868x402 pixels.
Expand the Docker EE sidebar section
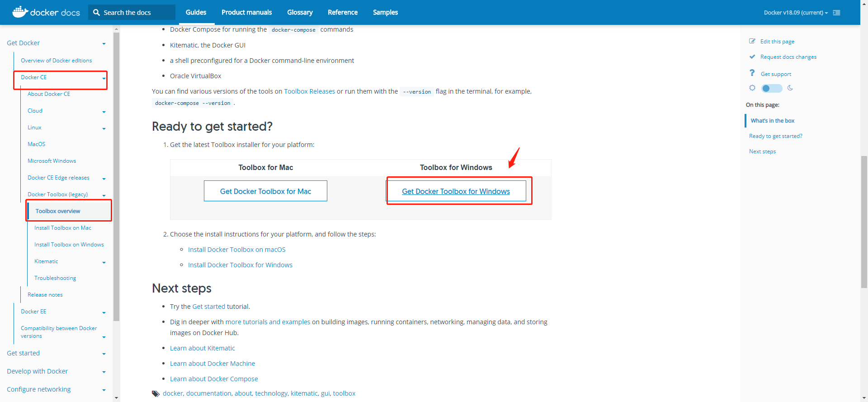104,312
